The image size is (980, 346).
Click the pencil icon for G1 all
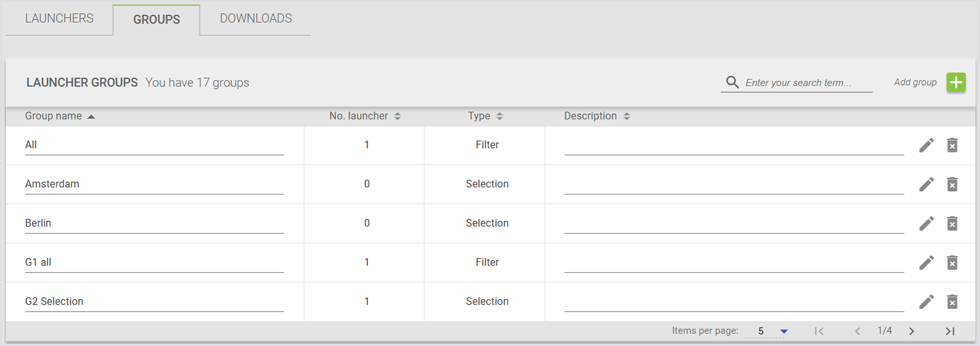click(926, 263)
